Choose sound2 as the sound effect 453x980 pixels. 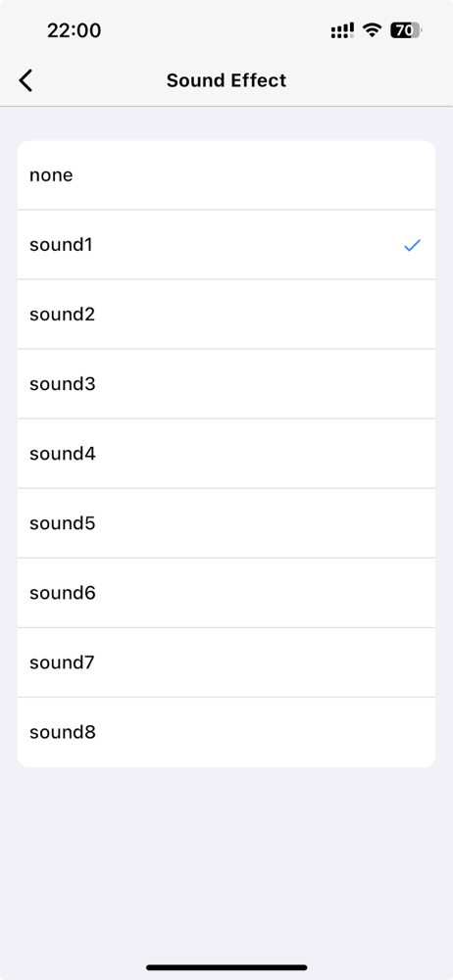click(226, 315)
